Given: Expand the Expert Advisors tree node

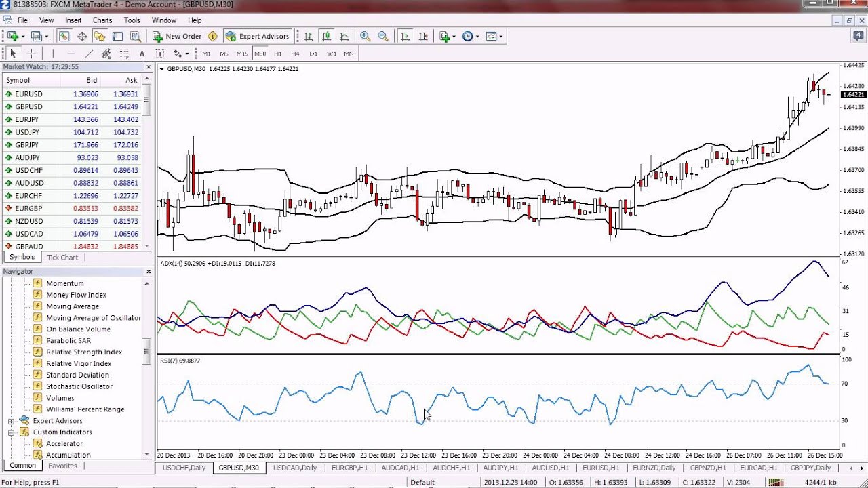Looking at the screenshot, I should pos(11,421).
